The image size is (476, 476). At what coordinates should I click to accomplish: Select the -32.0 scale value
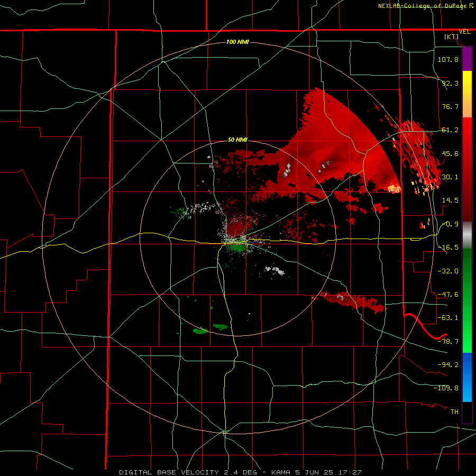point(448,271)
